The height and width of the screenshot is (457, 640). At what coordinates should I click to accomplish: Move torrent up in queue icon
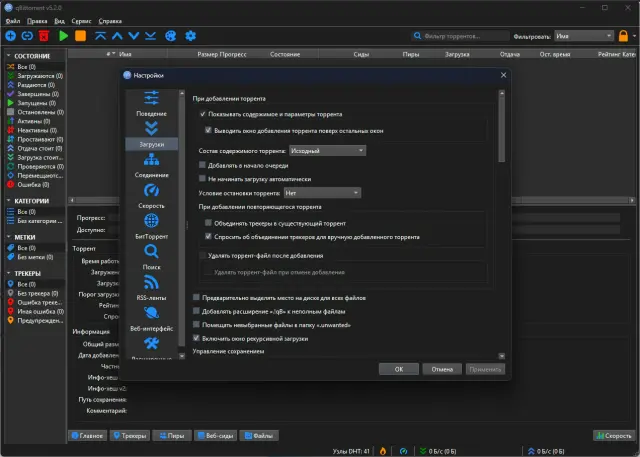117,36
